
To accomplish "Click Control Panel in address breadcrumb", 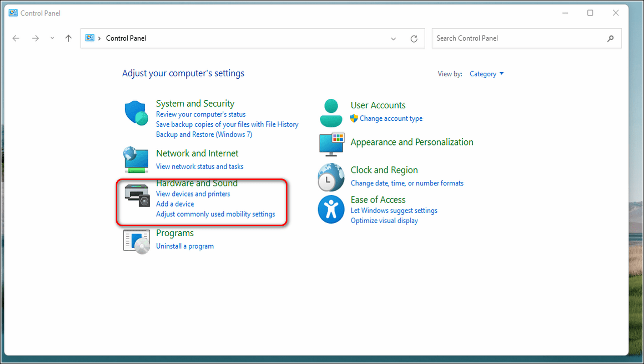I will pyautogui.click(x=126, y=39).
